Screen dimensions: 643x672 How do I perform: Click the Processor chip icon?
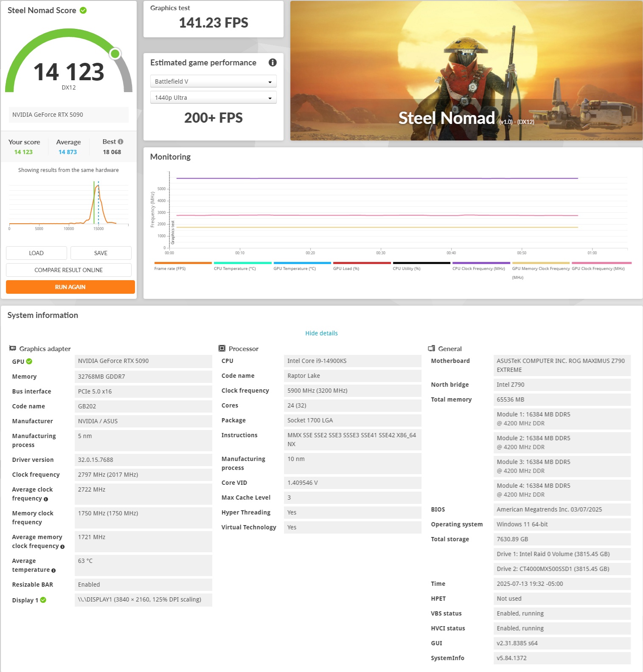pyautogui.click(x=222, y=349)
